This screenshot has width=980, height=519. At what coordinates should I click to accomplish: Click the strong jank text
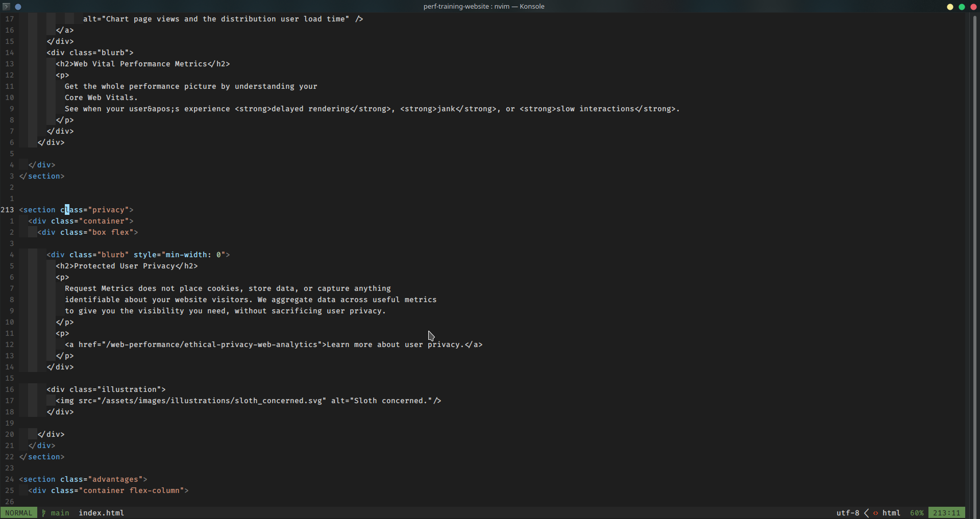tap(446, 109)
